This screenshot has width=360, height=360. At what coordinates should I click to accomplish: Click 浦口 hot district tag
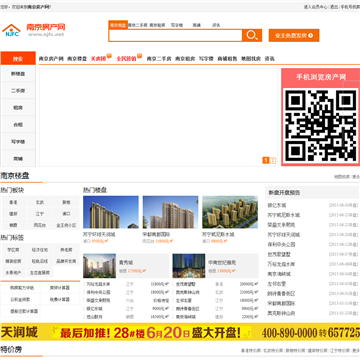coord(66,214)
